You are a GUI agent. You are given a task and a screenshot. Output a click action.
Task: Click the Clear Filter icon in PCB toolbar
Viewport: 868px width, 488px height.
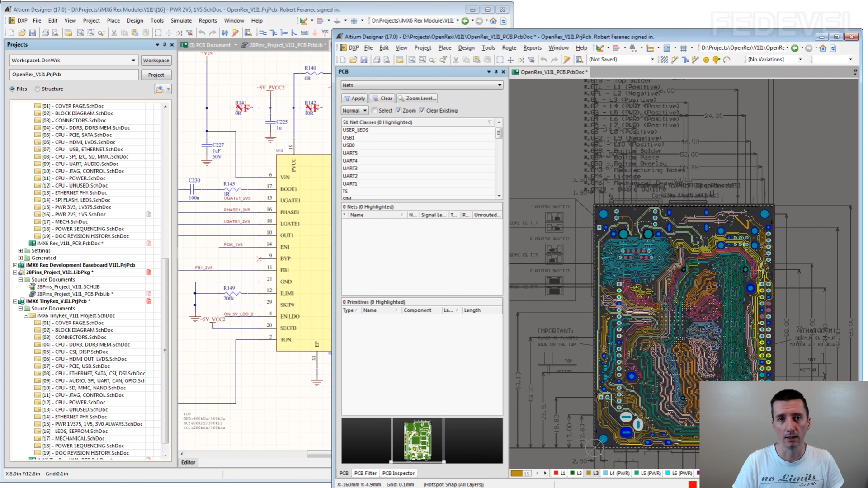(532, 60)
